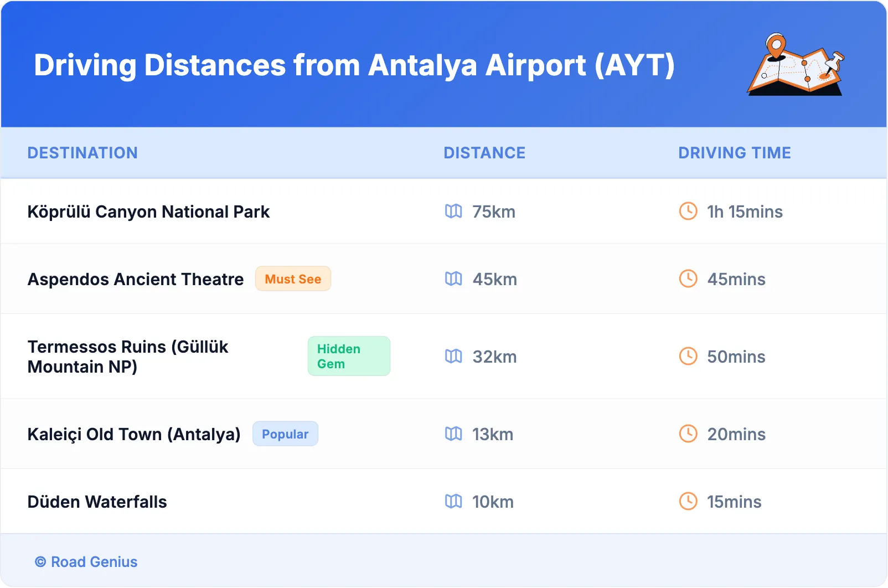Click the map icon beside 75km
The image size is (888, 588).
click(x=453, y=211)
